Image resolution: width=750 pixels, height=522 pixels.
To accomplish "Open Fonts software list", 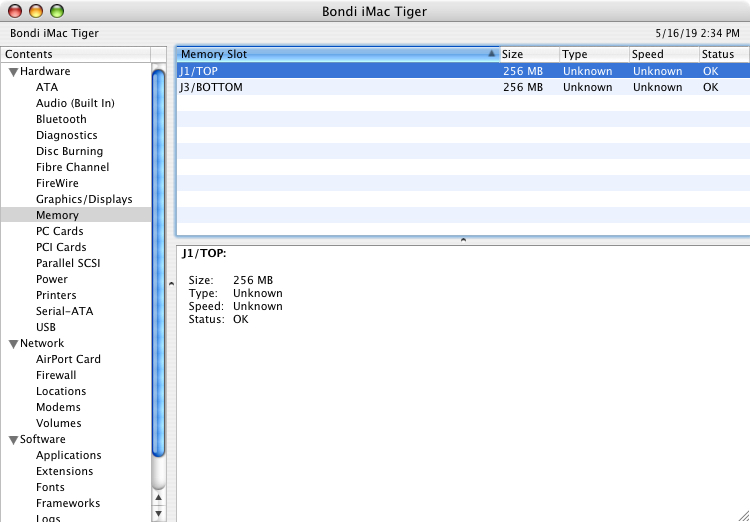I will (x=50, y=487).
